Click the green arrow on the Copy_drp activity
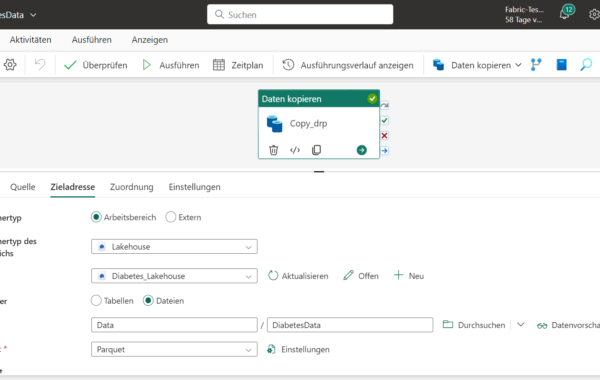The height and width of the screenshot is (380, 600). (x=362, y=150)
